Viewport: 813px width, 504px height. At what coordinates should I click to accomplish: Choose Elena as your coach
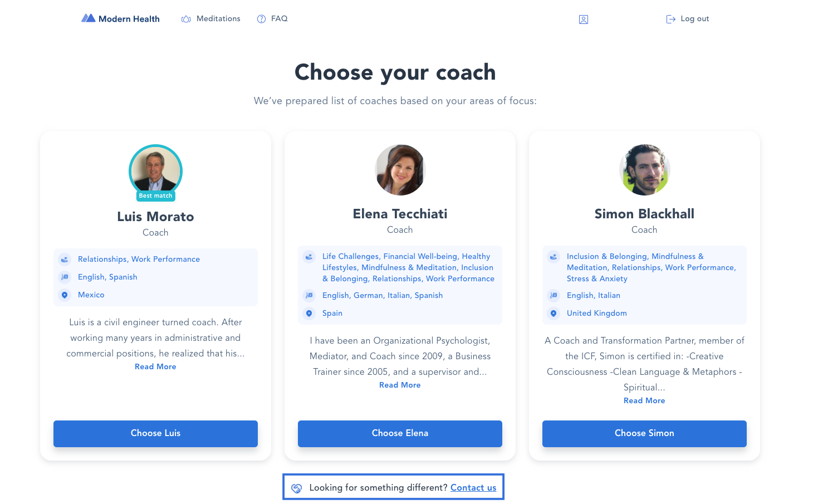400,433
